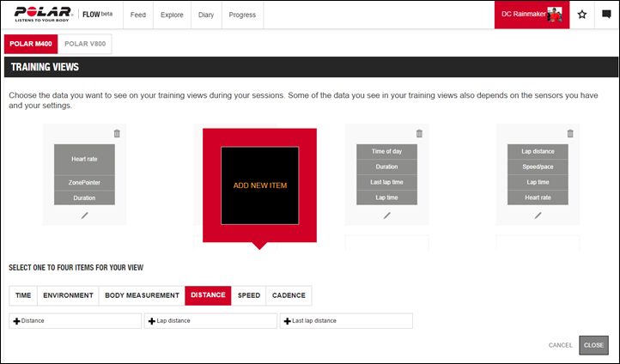The height and width of the screenshot is (364, 620).
Task: Click Heart rate field in first view
Action: pos(85,160)
